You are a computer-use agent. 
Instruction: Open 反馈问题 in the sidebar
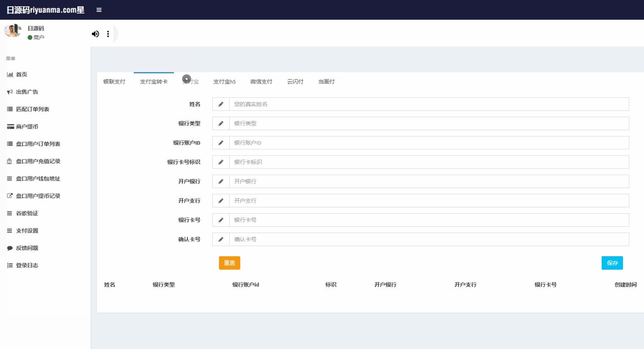tap(27, 248)
